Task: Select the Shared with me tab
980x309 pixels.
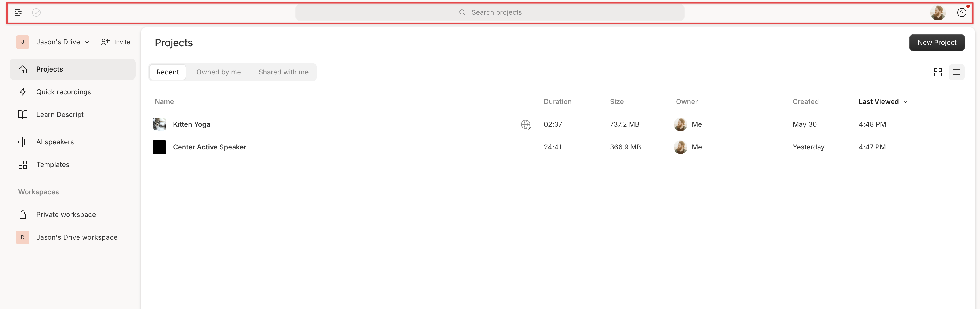Action: (x=284, y=72)
